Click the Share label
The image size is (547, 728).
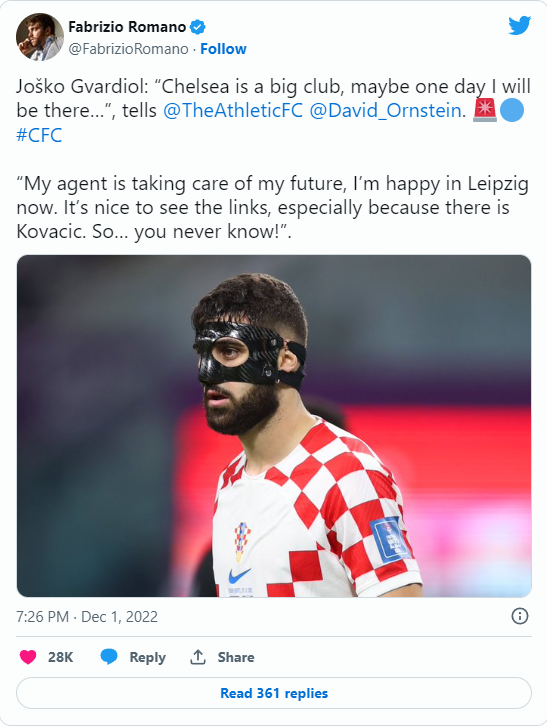pos(236,657)
